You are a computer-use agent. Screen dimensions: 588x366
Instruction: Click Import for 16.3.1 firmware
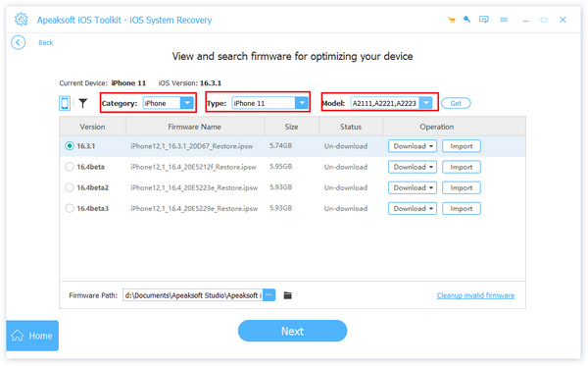[x=462, y=146]
